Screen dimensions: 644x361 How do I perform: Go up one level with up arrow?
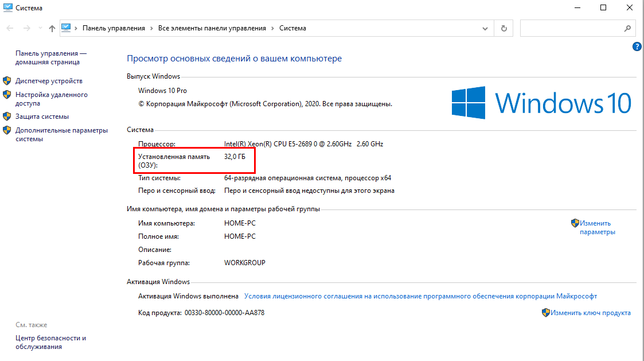coord(52,28)
